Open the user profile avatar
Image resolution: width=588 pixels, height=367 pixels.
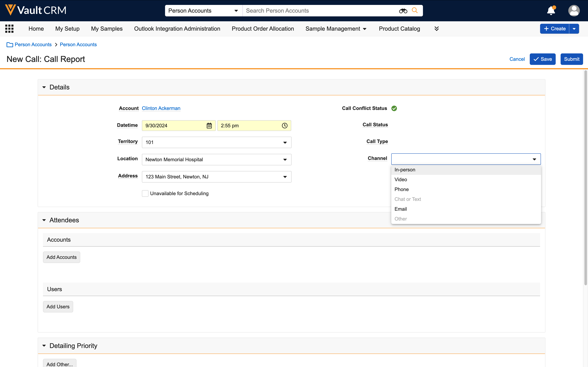click(574, 11)
